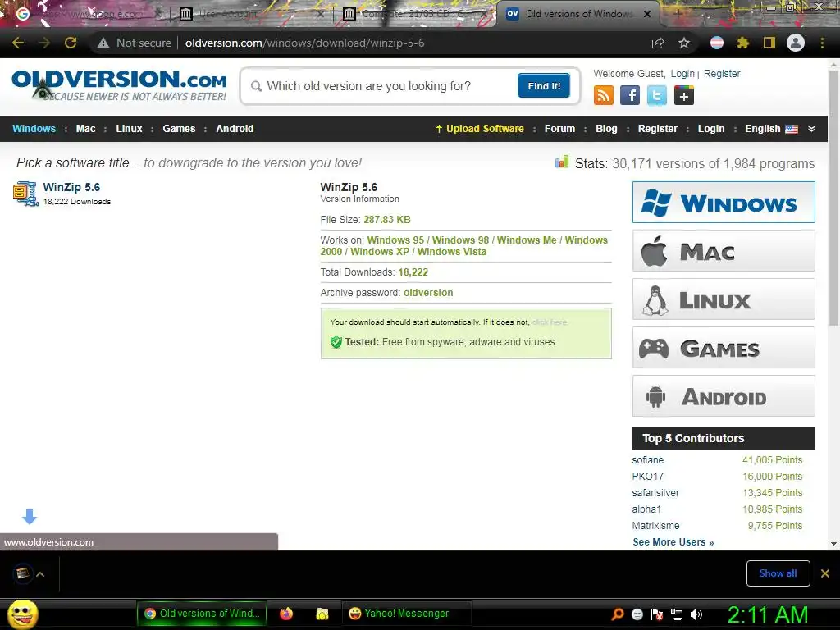Screen dimensions: 840x630
Task: Reload the current page
Action: tap(71, 43)
